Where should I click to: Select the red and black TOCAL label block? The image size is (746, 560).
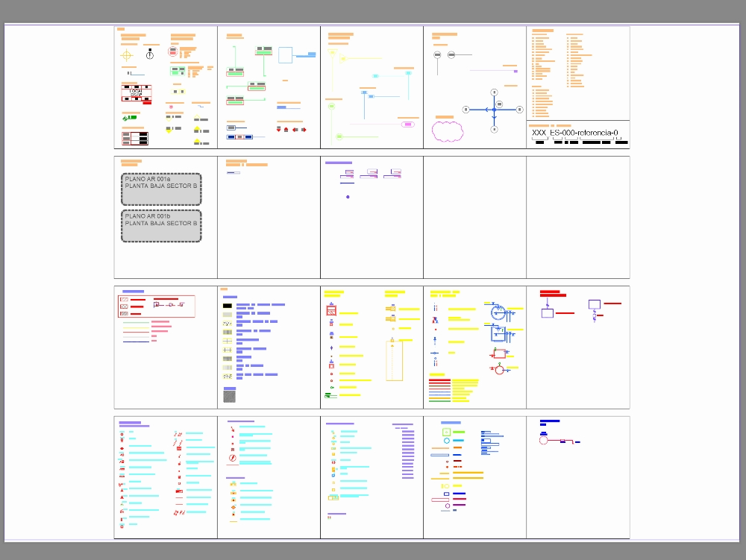(135, 93)
